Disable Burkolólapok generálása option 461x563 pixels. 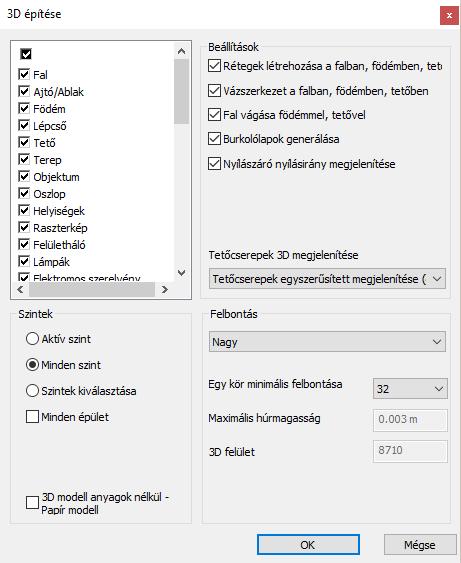(x=214, y=139)
